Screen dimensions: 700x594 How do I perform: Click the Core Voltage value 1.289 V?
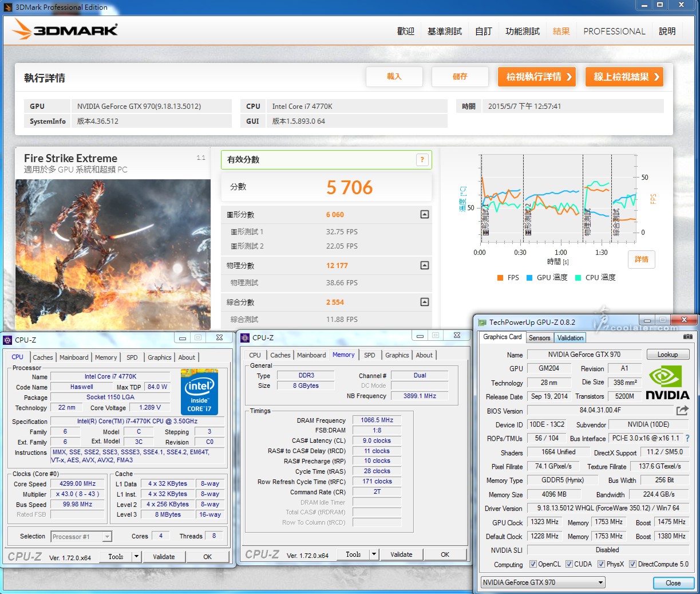click(150, 407)
